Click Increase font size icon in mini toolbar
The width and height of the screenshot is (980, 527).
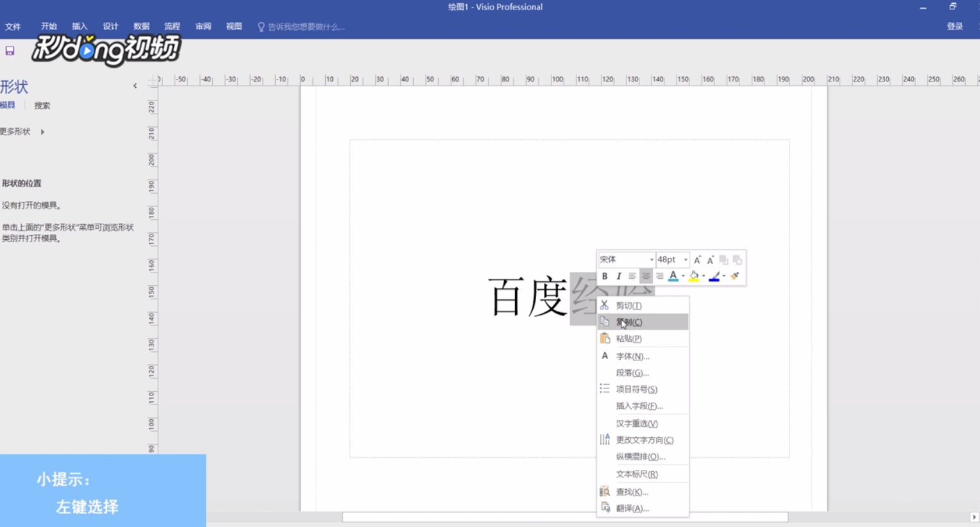click(x=697, y=260)
